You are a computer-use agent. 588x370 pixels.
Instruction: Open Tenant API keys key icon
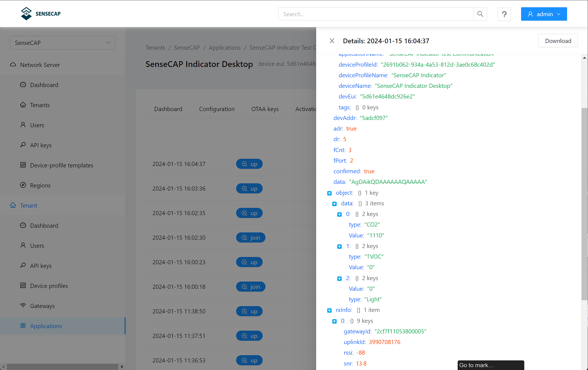point(23,265)
